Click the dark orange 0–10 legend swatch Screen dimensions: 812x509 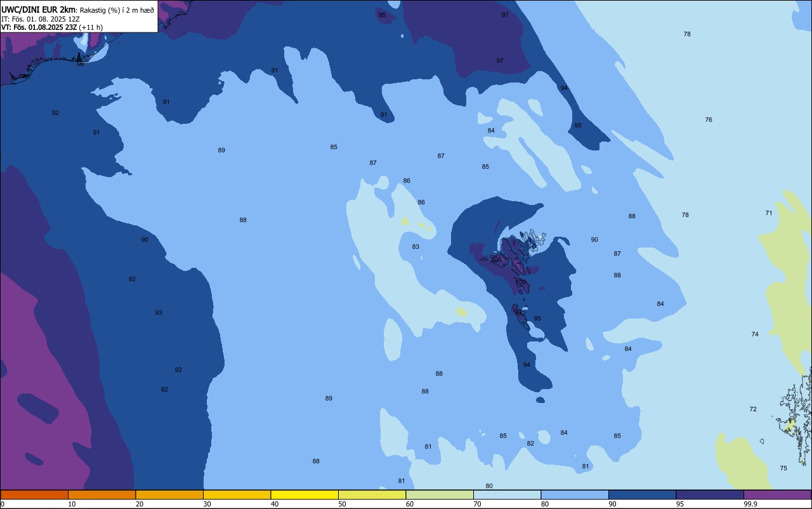click(x=34, y=494)
